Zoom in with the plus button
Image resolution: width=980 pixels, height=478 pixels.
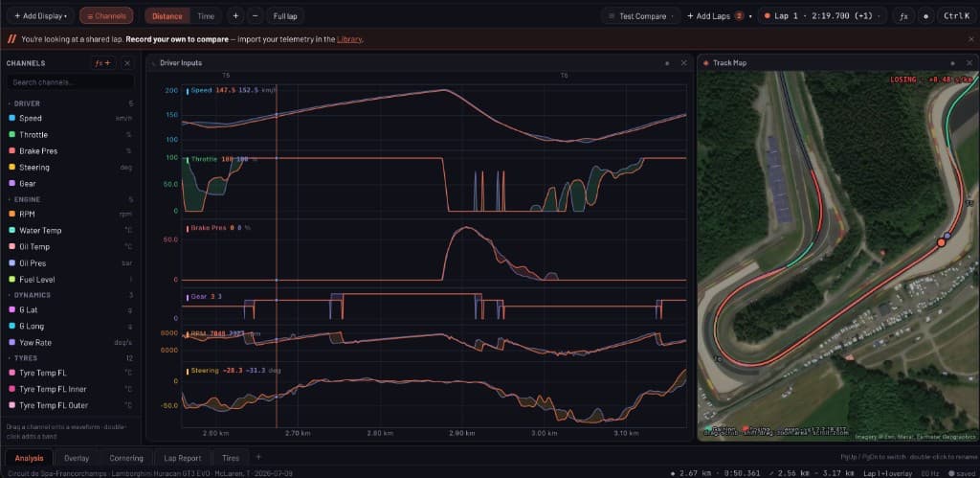(x=235, y=15)
